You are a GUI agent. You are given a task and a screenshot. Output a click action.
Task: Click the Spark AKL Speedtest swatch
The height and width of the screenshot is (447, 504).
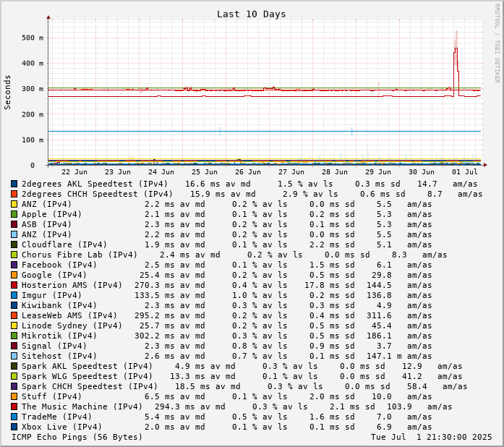[14, 366]
